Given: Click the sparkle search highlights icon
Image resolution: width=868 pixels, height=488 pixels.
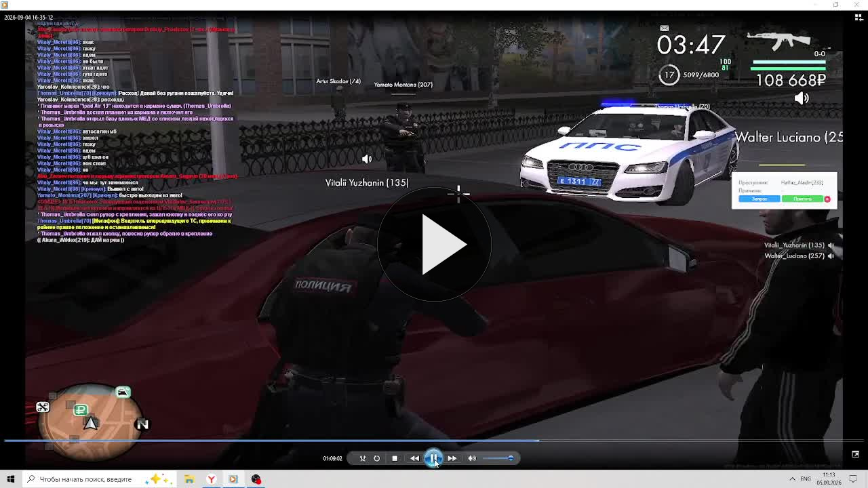Looking at the screenshot, I should [x=157, y=479].
